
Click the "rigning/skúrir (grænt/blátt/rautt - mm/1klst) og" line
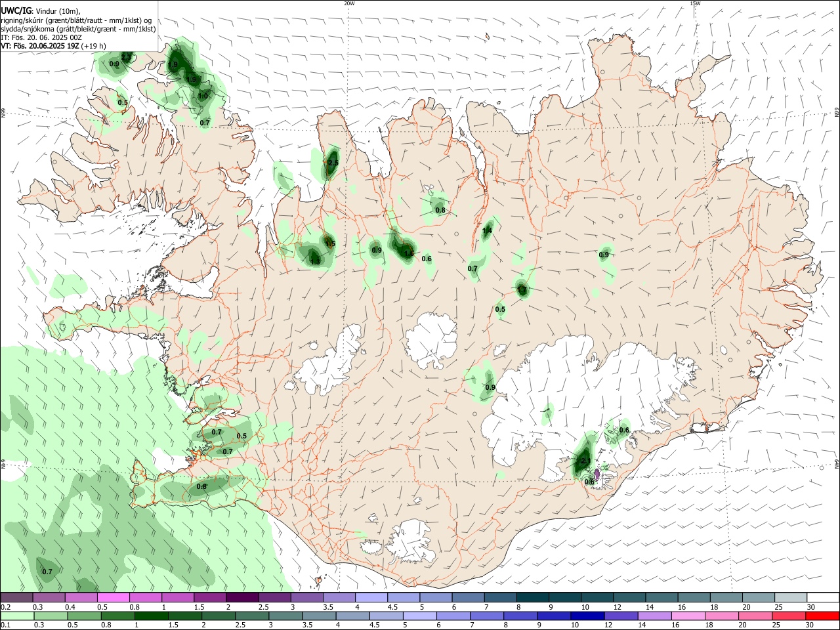[76, 20]
